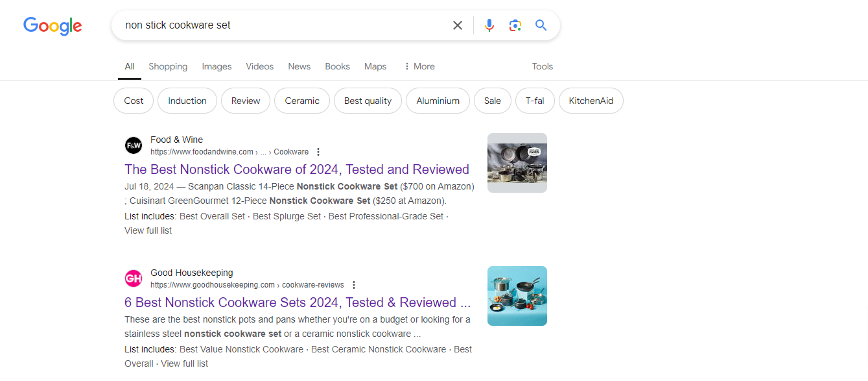
Task: Click the Google logo
Action: 53,26
